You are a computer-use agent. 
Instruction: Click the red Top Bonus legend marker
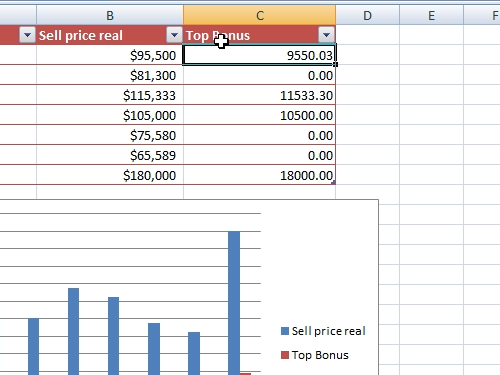pos(285,355)
